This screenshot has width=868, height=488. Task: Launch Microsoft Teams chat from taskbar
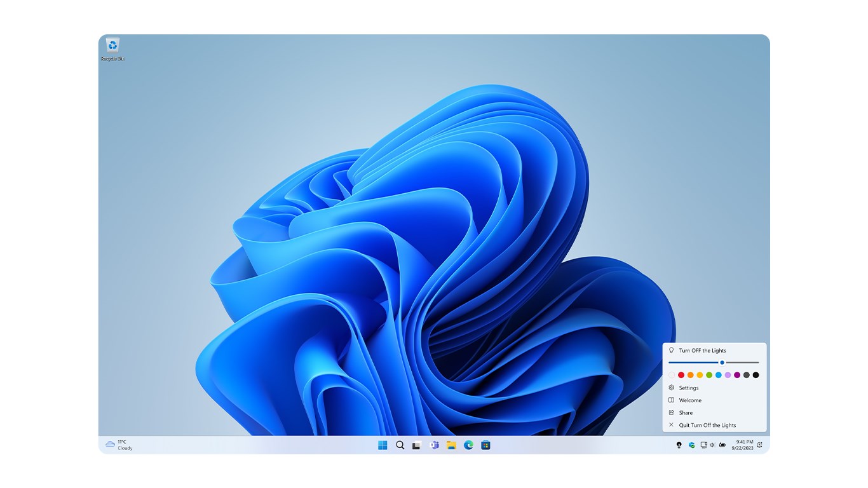(435, 445)
